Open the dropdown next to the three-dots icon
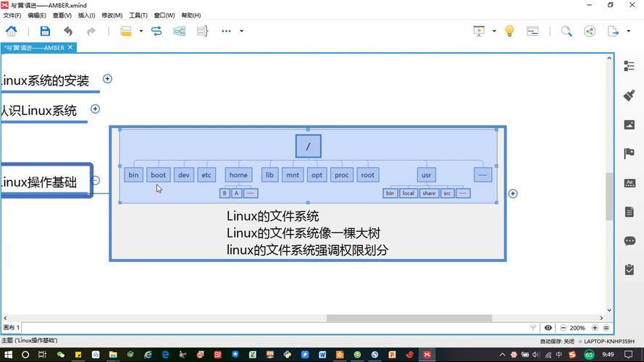 point(241,31)
